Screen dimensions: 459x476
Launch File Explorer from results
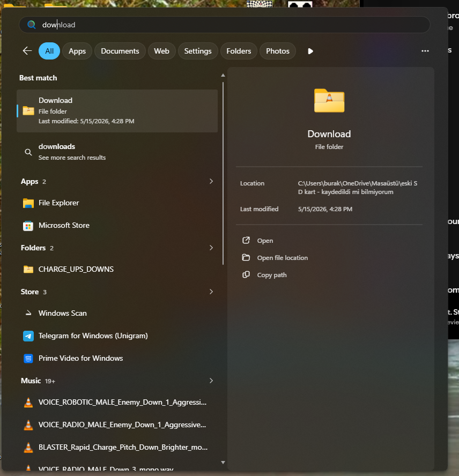point(117,203)
